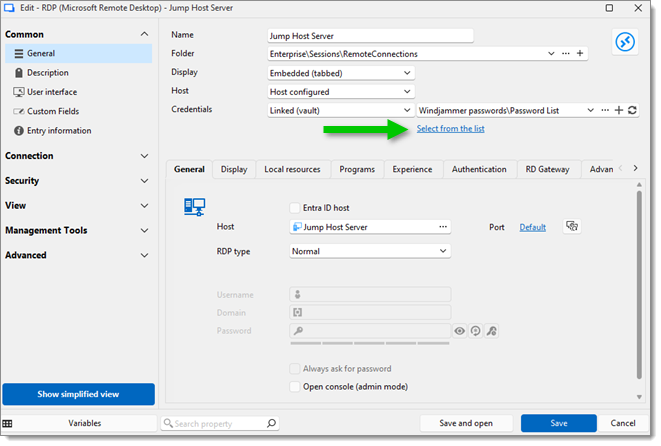Click the scrollbar up arrow
This screenshot has width=661, height=446.
pyautogui.click(x=639, y=185)
